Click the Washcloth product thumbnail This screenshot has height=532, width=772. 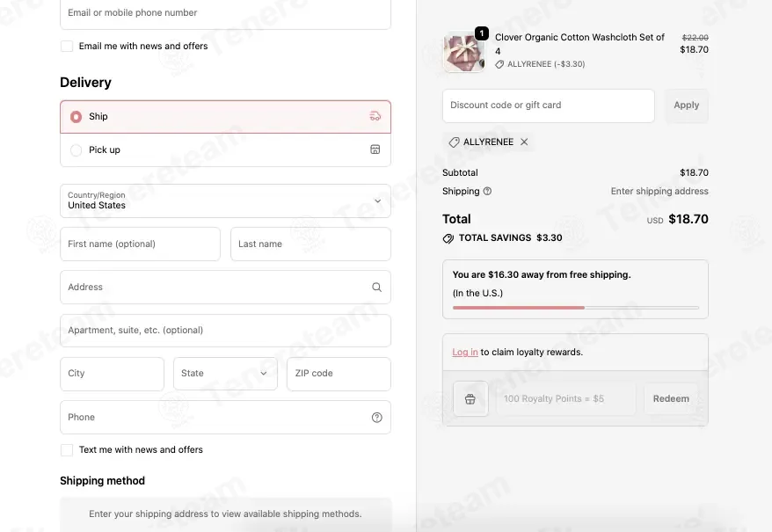click(463, 52)
